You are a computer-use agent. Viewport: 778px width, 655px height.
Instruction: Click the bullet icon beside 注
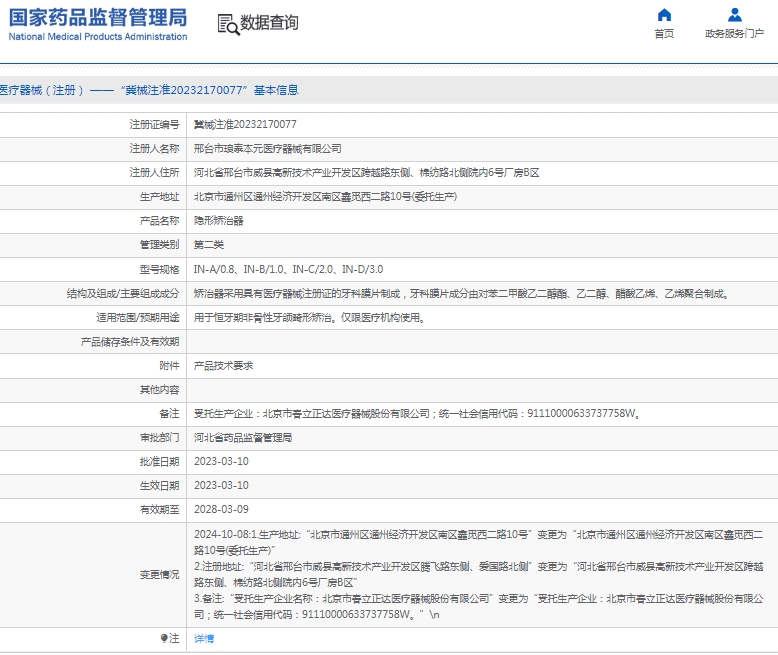(164, 638)
